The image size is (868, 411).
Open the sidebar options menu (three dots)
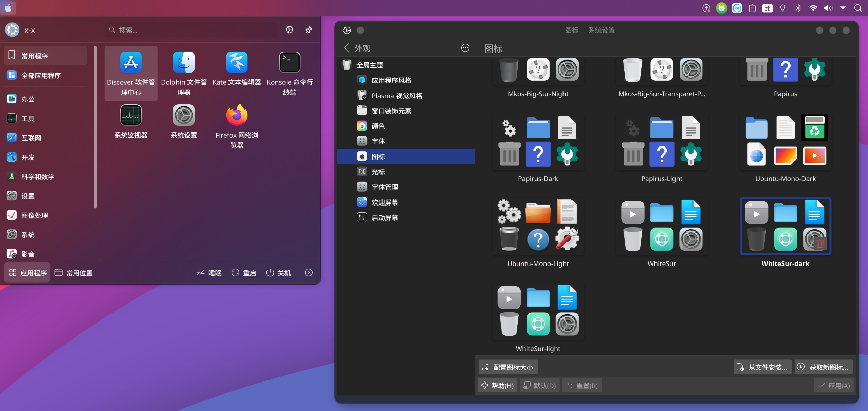(465, 48)
